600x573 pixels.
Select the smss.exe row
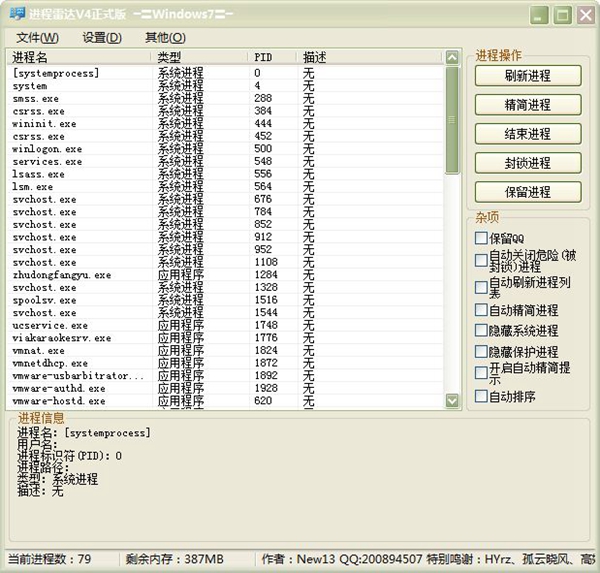(x=225, y=98)
